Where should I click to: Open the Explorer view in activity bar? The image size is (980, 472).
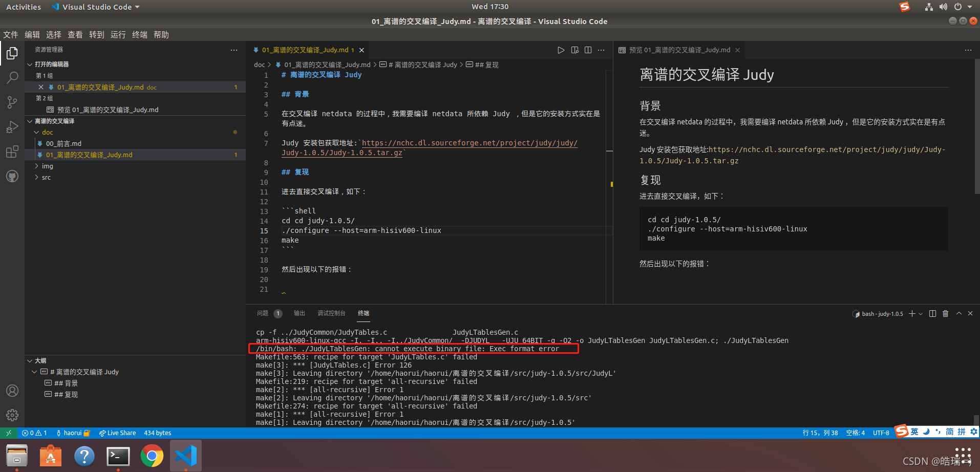[x=12, y=53]
